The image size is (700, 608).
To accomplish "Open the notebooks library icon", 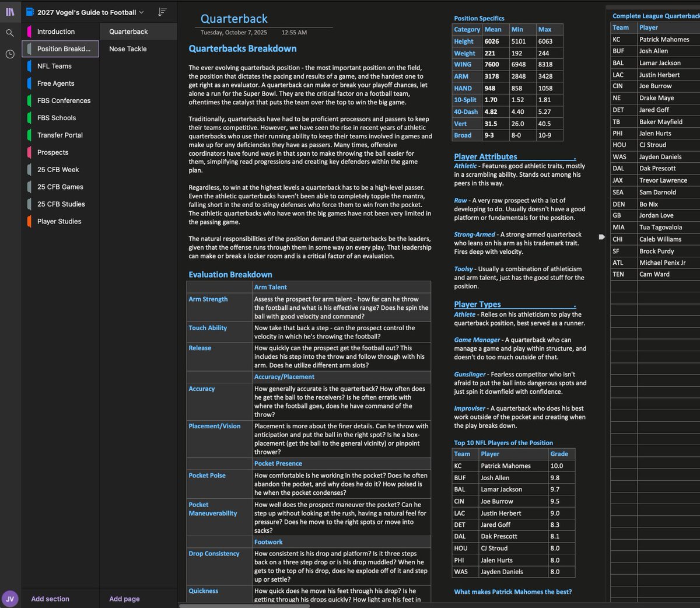I will click(10, 12).
